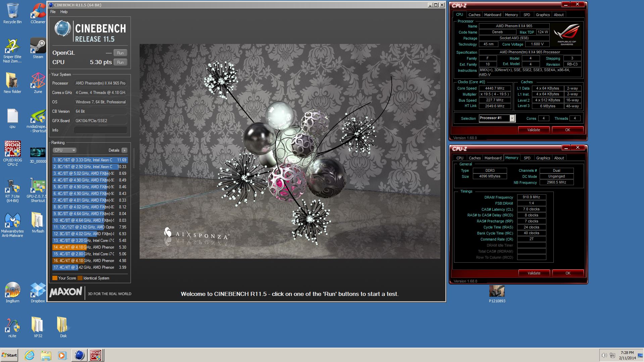Open Caches tab in lower CPU-Z window
Viewport: 644px width, 362px height.
(x=475, y=158)
